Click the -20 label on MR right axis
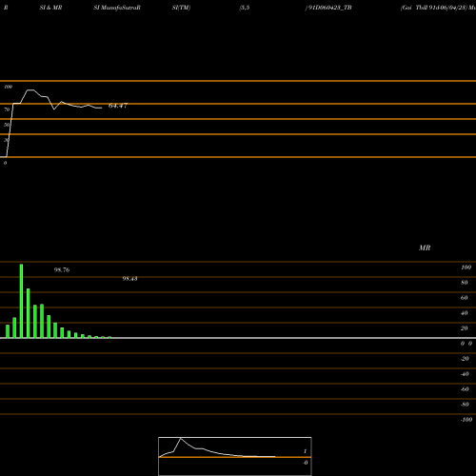Screen dimensions: 476x476 coord(465,359)
